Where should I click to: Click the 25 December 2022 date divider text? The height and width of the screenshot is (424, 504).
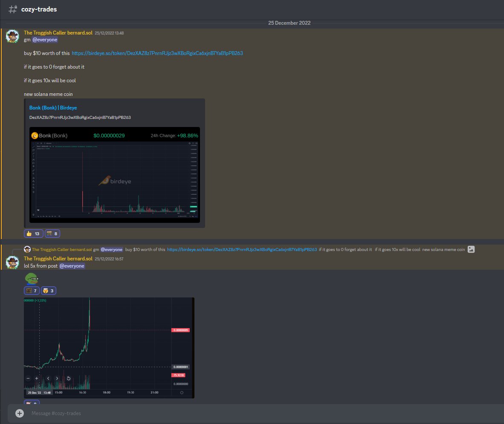click(289, 23)
